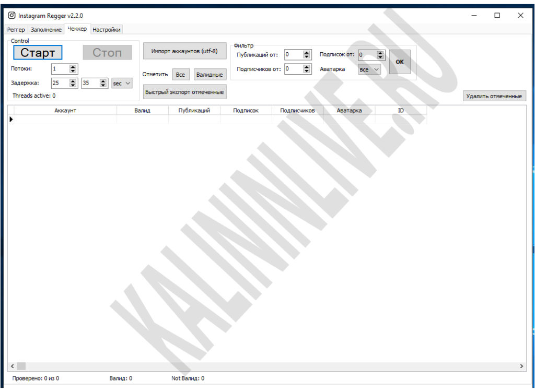Viewport: 535px width, 392px height.
Task: Increase Потоки value with up arrow
Action: [73, 67]
